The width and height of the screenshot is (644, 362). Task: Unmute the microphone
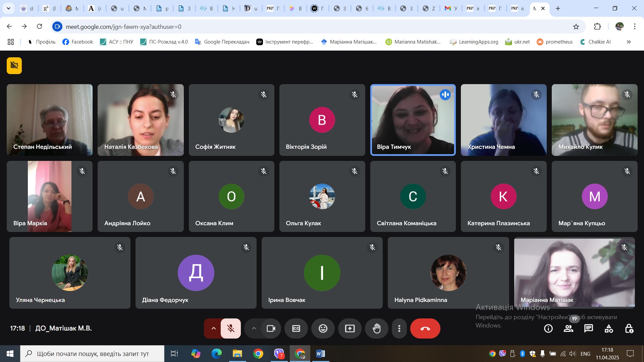231,328
